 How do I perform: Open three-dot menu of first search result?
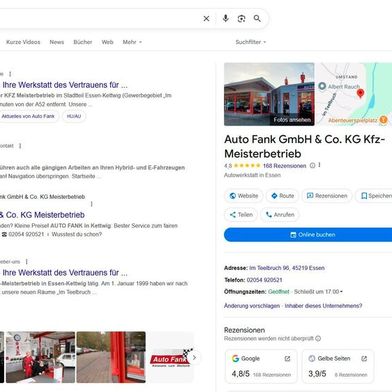[10, 74]
